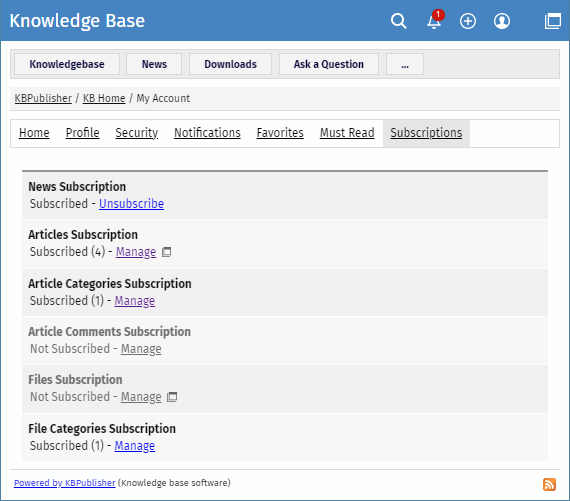570x501 pixels.
Task: Open the user account icon
Action: click(x=502, y=21)
